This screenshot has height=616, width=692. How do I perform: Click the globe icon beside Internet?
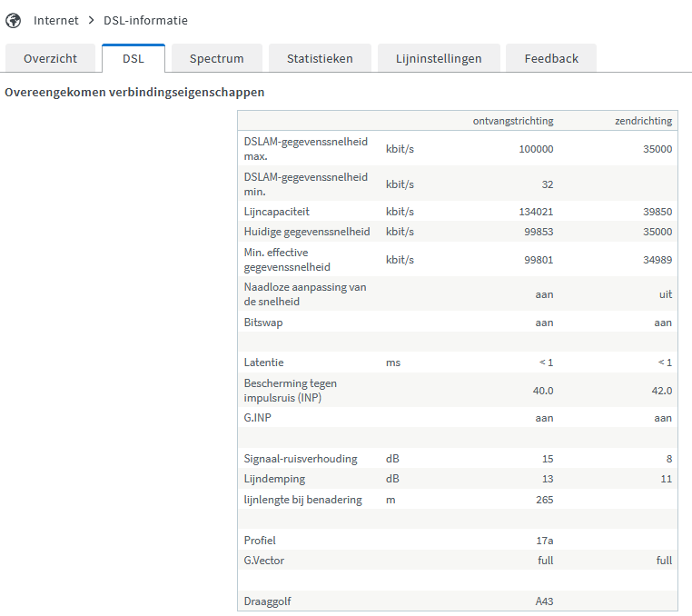pos(14,20)
